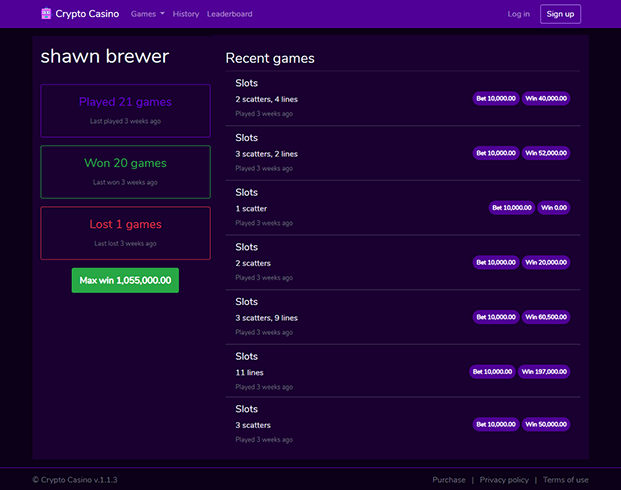Image resolution: width=621 pixels, height=490 pixels.
Task: Click the Win 0.00 badge
Action: point(553,208)
